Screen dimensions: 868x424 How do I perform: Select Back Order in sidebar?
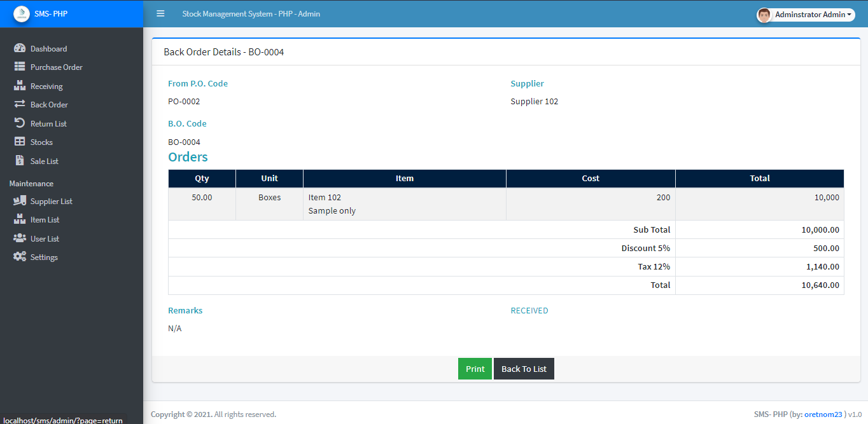71,104
